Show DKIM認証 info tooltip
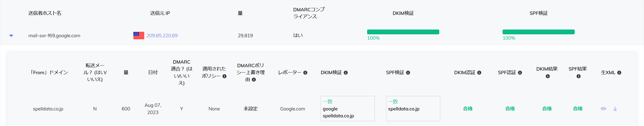Viewport: 644px width, 126px height. pos(479,73)
